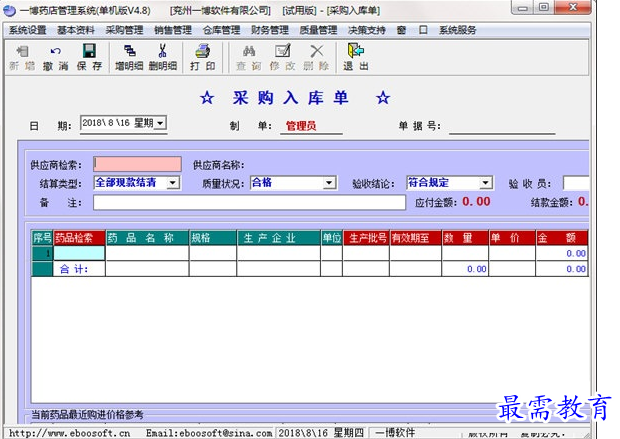The height and width of the screenshot is (439, 620).
Task: Click the 有效期至 column header
Action: coord(415,238)
